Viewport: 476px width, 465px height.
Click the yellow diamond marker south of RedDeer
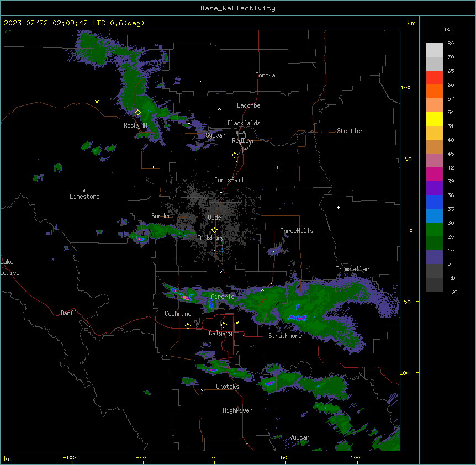tap(235, 155)
